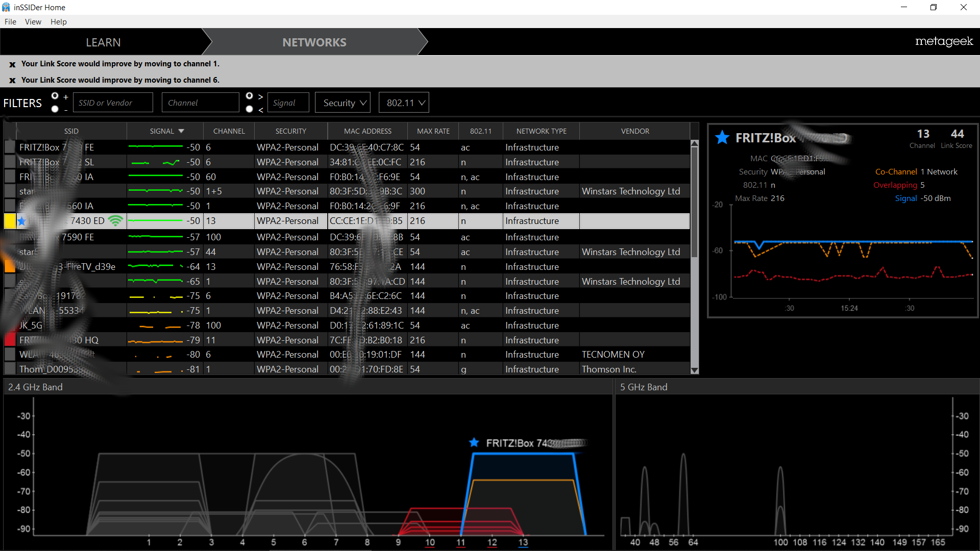Dismiss the channel 6 link score suggestion

point(12,81)
